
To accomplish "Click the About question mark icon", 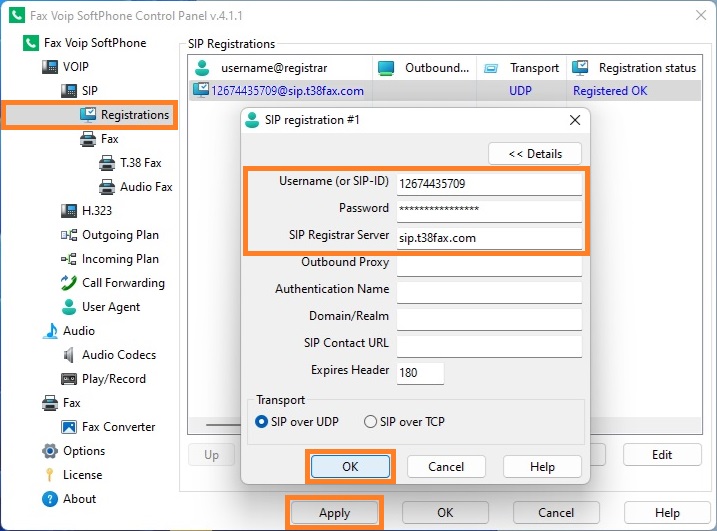I will coord(50,499).
